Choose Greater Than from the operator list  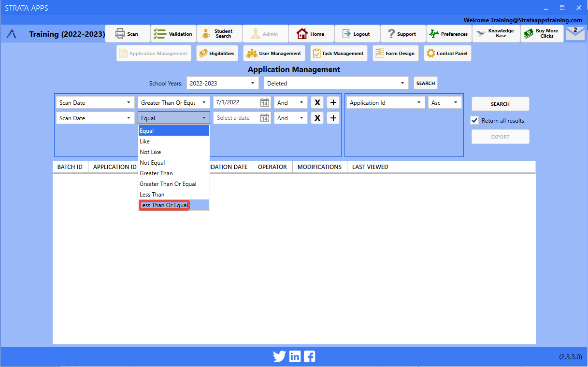(x=174, y=173)
